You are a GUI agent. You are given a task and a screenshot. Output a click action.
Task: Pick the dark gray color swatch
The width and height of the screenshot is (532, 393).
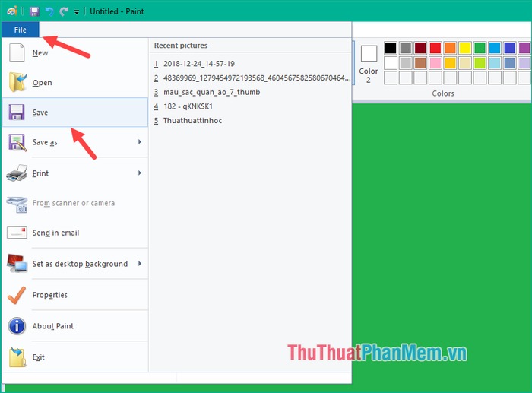[405, 48]
